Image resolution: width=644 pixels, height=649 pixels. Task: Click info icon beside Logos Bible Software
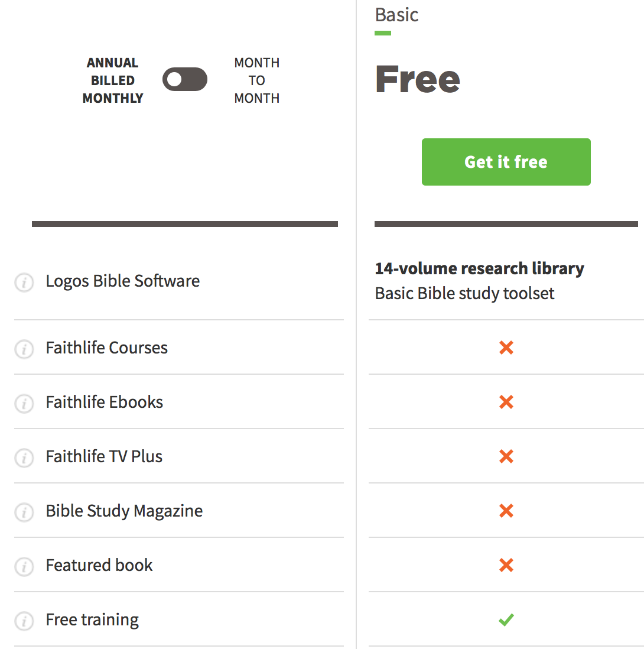[x=24, y=283]
